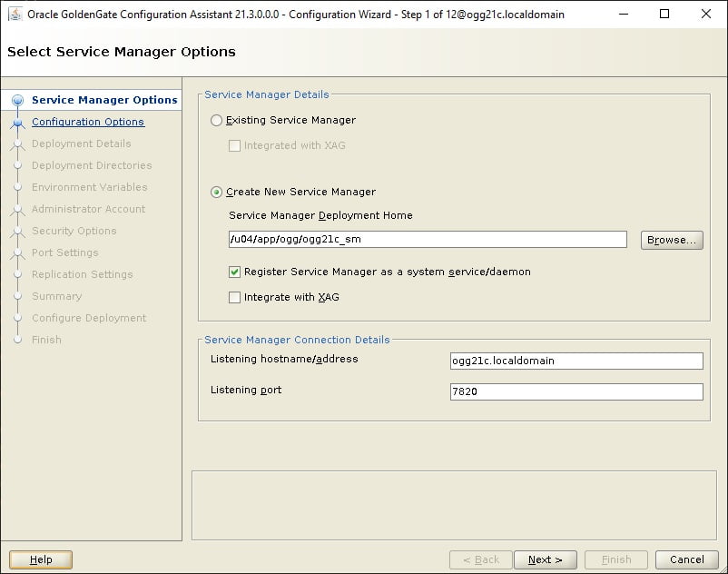
Task: Click Environment Variables step in sidebar
Action: (90, 187)
